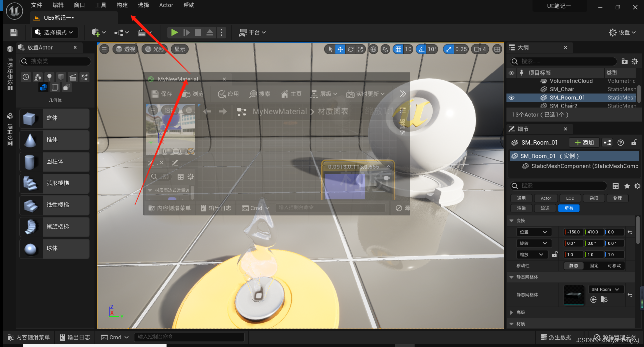Screen dimensions: 644x347
Task: Open the Blueprints toolbar dropdown
Action: coord(122,32)
